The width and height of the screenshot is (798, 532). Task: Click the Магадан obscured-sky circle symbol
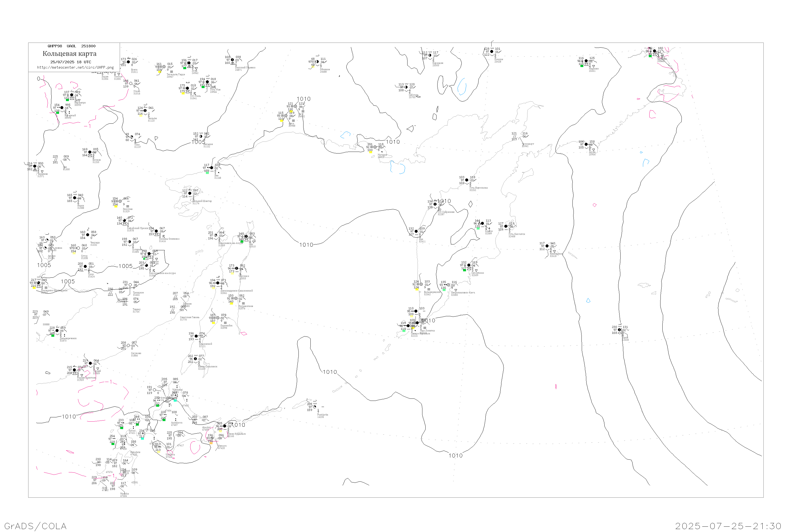click(375, 147)
